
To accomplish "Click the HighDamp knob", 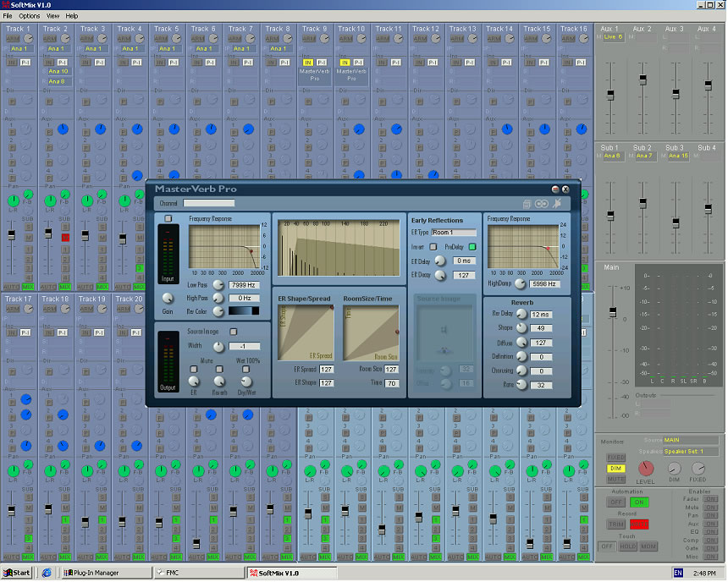I will (x=520, y=283).
